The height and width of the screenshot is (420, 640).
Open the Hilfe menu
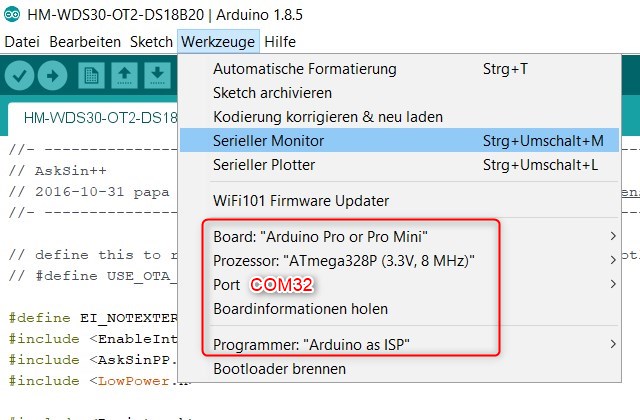280,42
